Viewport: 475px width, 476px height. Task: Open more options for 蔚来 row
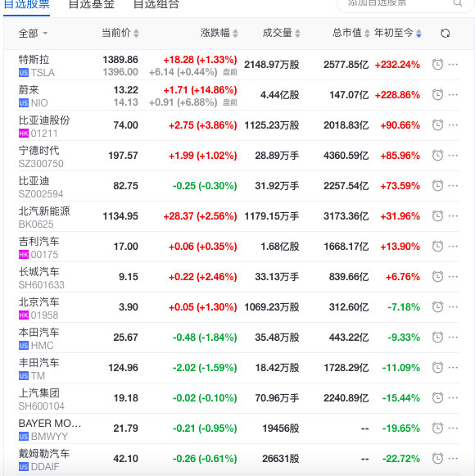(x=453, y=95)
